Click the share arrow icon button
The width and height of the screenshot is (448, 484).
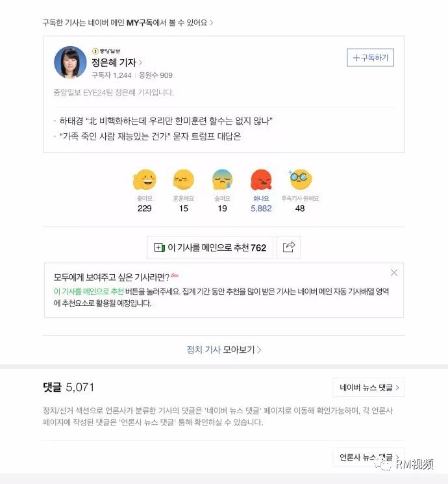point(288,248)
